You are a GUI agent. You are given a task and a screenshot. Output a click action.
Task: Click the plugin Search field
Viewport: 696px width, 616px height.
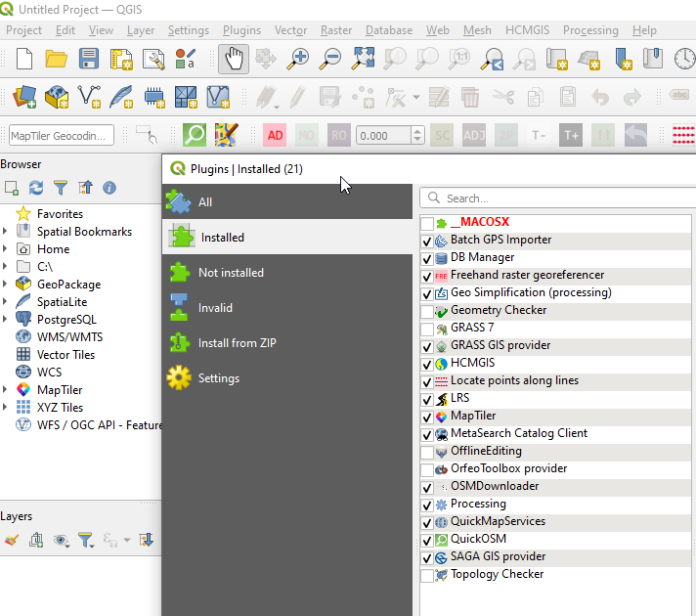[x=559, y=198]
